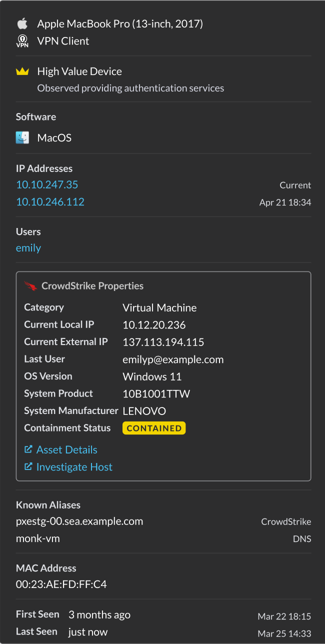Open IP address 10.10.247.35

tap(47, 184)
